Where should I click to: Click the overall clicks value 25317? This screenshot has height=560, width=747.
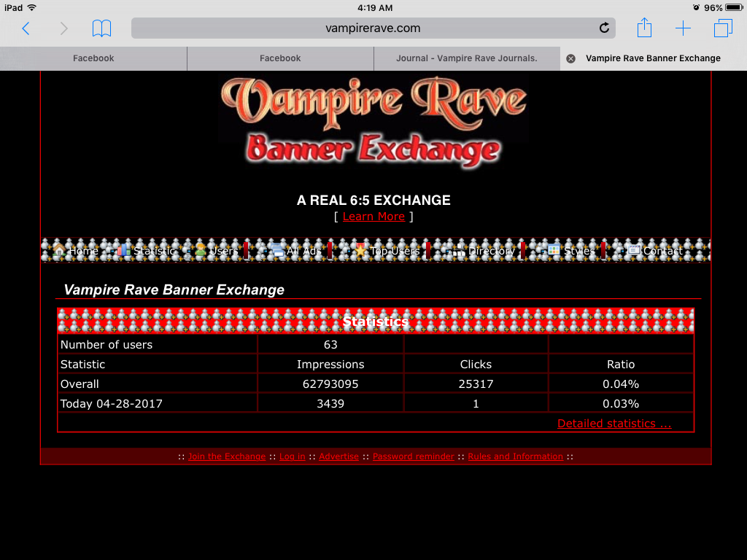[x=476, y=384]
